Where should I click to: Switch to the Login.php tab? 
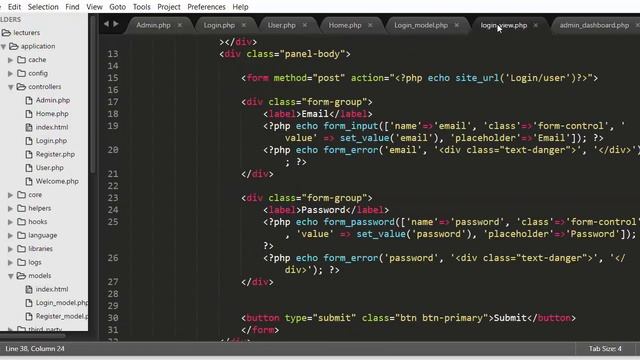point(219,25)
